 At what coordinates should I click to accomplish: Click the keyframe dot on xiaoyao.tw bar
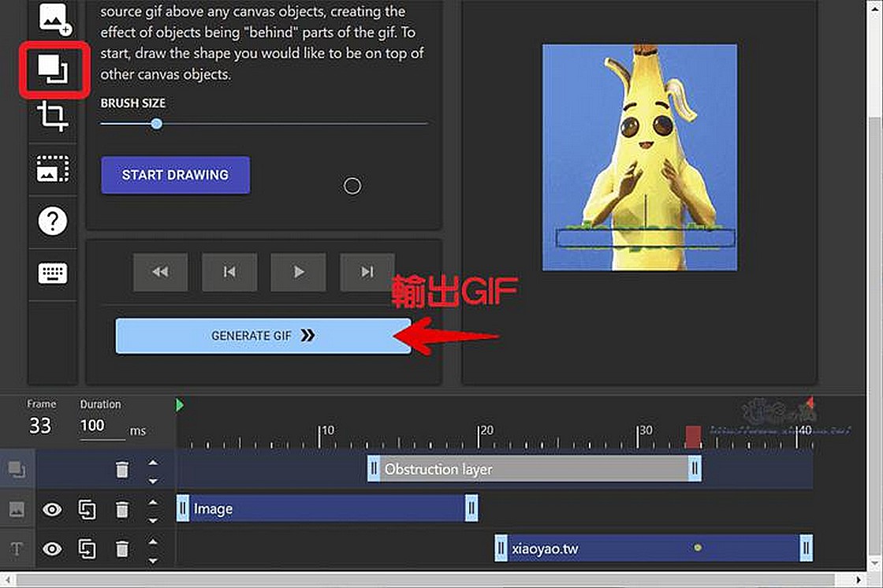tap(698, 548)
